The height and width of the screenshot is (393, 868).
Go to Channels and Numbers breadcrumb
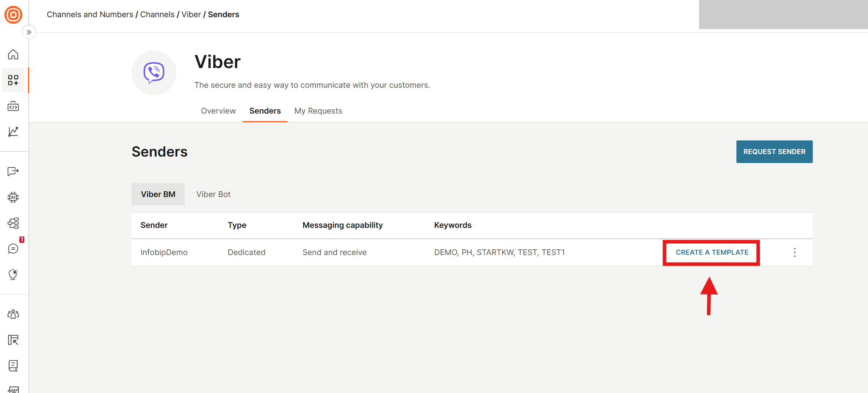90,14
